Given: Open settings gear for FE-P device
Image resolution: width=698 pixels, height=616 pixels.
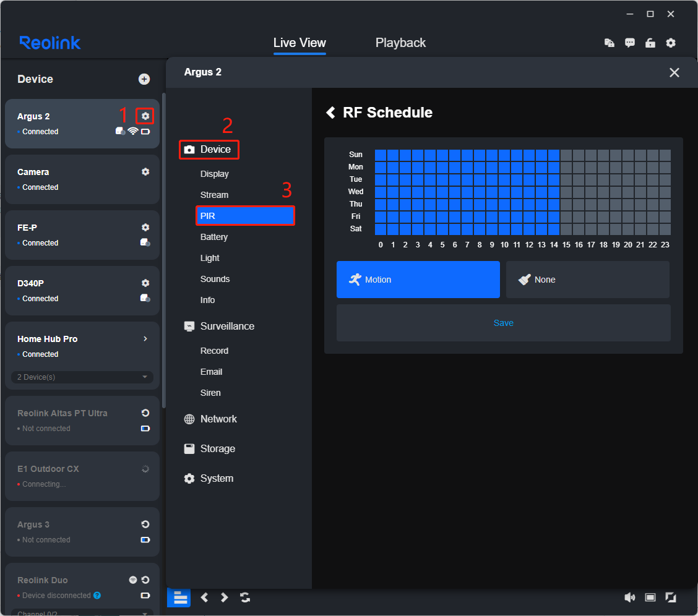Looking at the screenshot, I should (x=145, y=227).
